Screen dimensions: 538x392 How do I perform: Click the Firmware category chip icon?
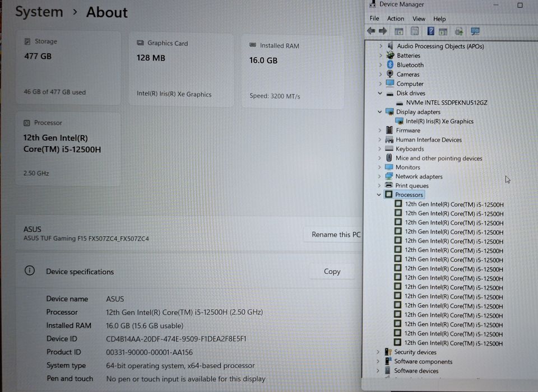coord(389,130)
